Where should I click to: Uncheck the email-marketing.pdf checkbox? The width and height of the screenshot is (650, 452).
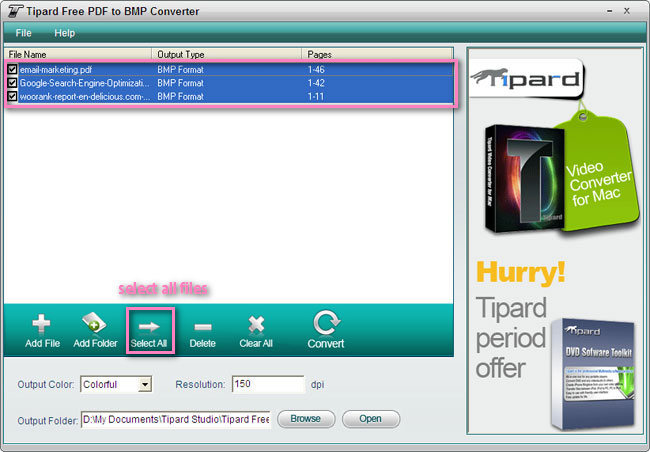click(12, 69)
